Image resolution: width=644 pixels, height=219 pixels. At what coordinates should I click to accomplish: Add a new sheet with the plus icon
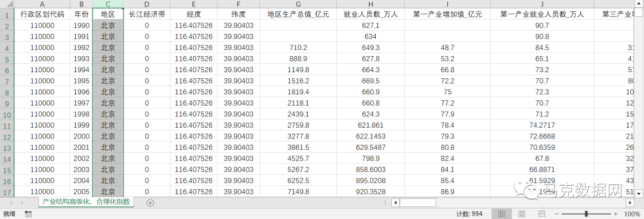pos(150,202)
